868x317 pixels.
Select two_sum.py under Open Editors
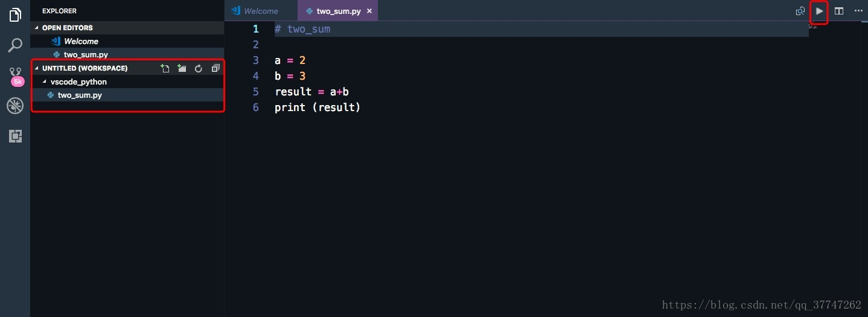coord(127,54)
